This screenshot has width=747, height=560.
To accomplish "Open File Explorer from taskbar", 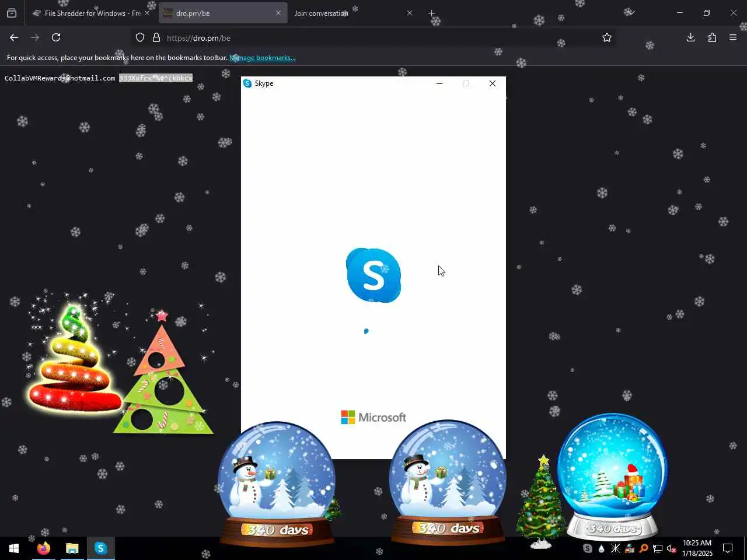I will click(x=72, y=548).
